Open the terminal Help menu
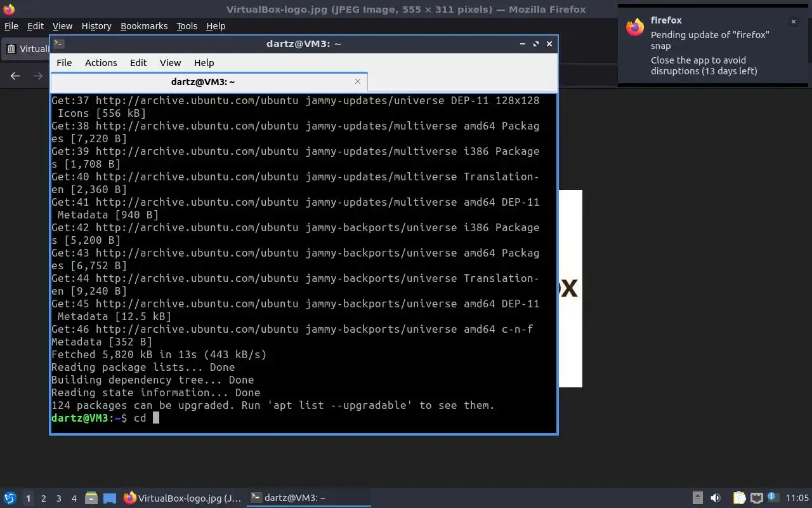 point(204,63)
